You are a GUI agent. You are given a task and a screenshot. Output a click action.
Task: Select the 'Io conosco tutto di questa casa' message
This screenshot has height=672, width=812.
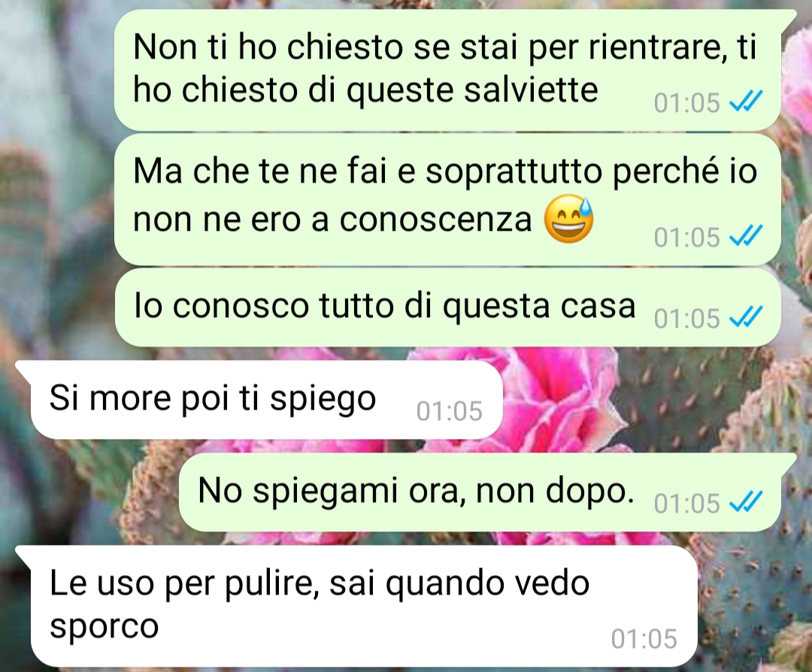[447, 307]
